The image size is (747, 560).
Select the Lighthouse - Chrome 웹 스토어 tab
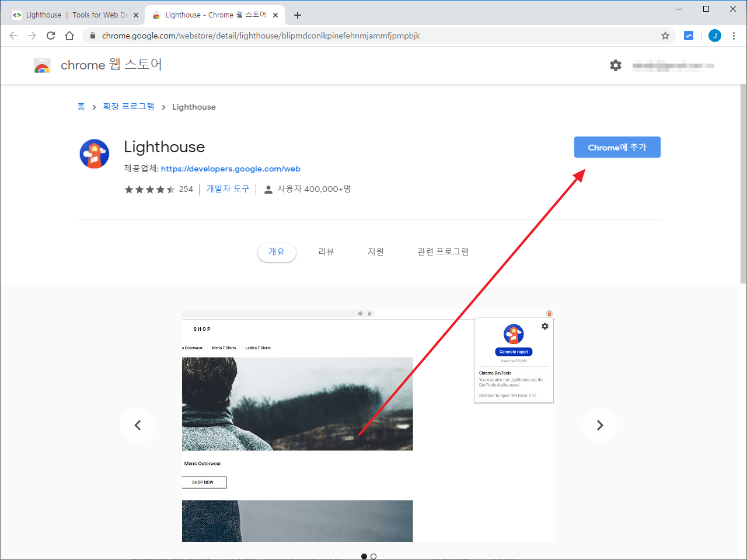coord(215,15)
